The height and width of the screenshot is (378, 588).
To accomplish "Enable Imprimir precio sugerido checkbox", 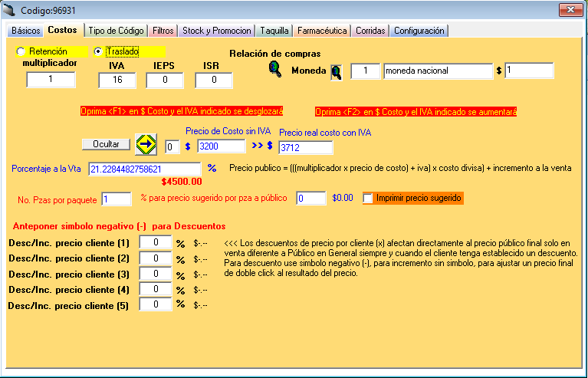I will point(369,199).
